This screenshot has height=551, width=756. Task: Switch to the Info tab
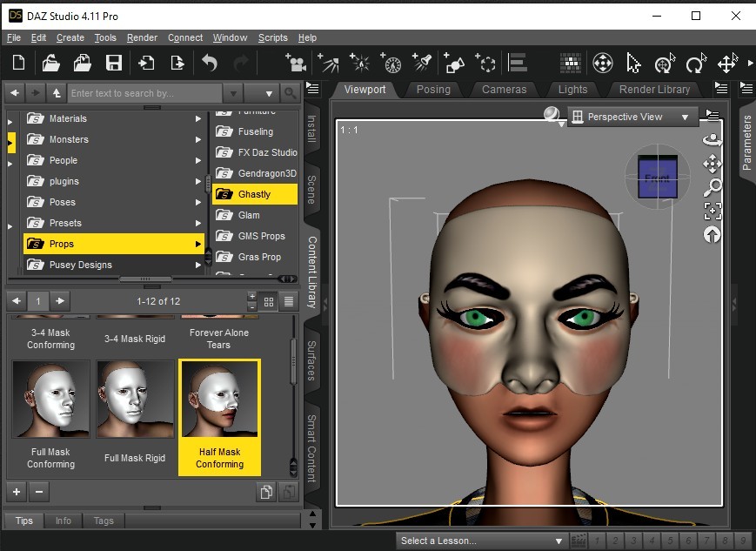pyautogui.click(x=64, y=521)
